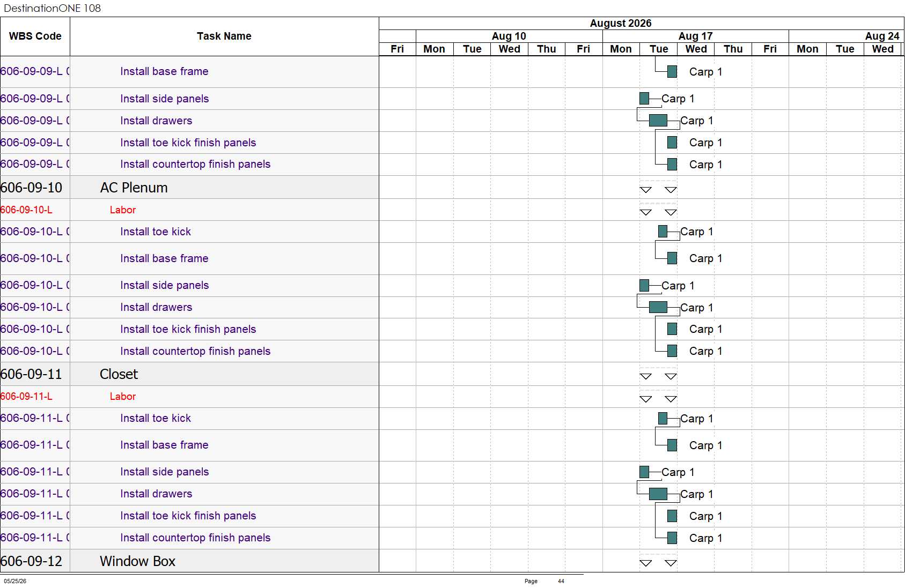Select Install toe kick finish panels under AC Plenum
This screenshot has height=588, width=905.
click(188, 329)
